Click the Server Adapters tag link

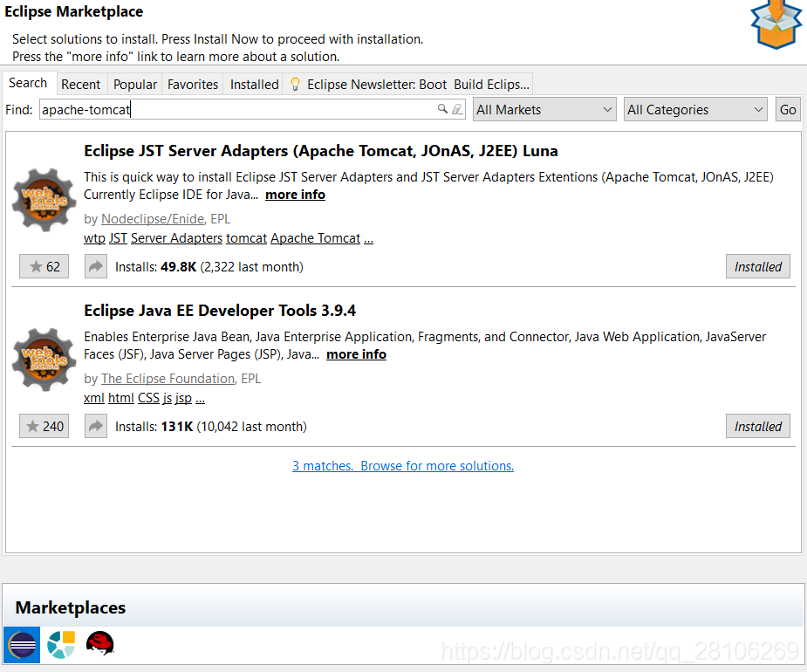click(176, 238)
